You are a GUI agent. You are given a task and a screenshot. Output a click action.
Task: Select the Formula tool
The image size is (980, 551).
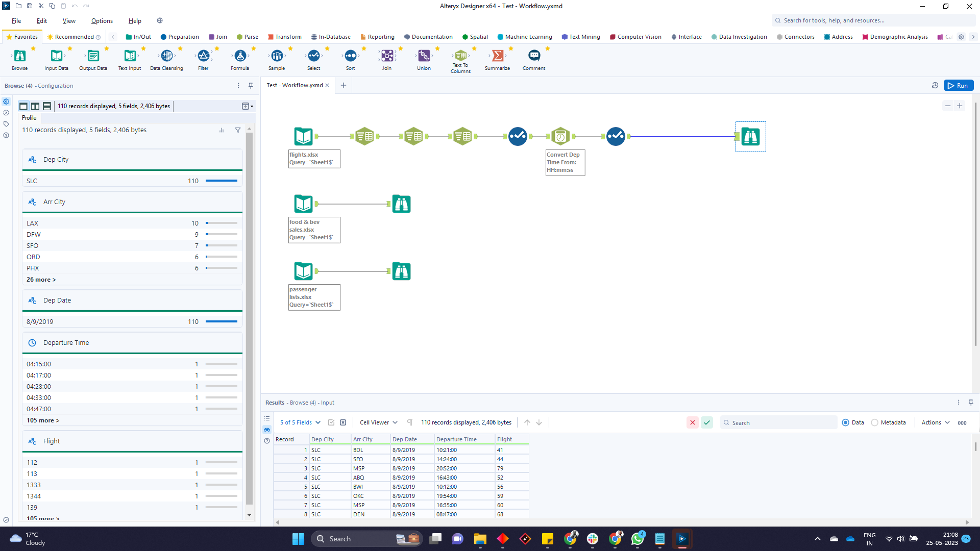coord(240,56)
